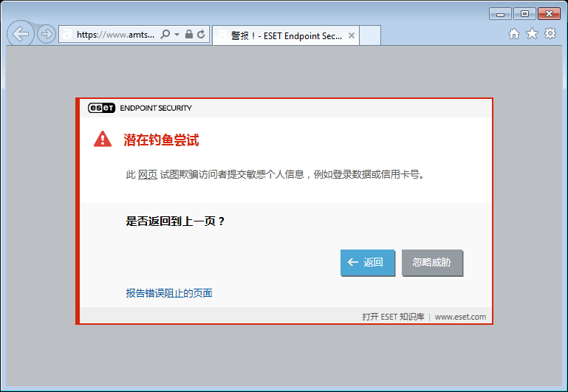Click the 潜在钓鱼尝试 heading text
The width and height of the screenshot is (568, 392).
click(x=161, y=140)
